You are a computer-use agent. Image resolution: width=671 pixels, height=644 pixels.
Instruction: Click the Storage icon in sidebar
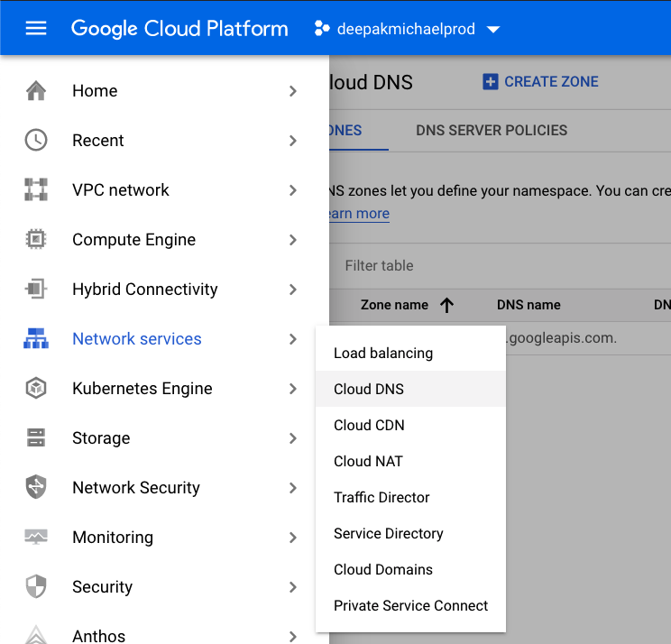click(36, 438)
